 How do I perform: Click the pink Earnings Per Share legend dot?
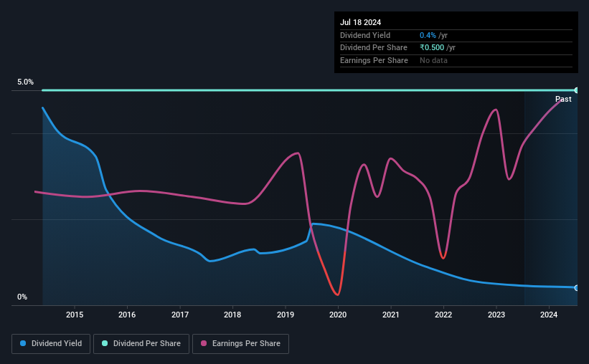click(x=204, y=343)
